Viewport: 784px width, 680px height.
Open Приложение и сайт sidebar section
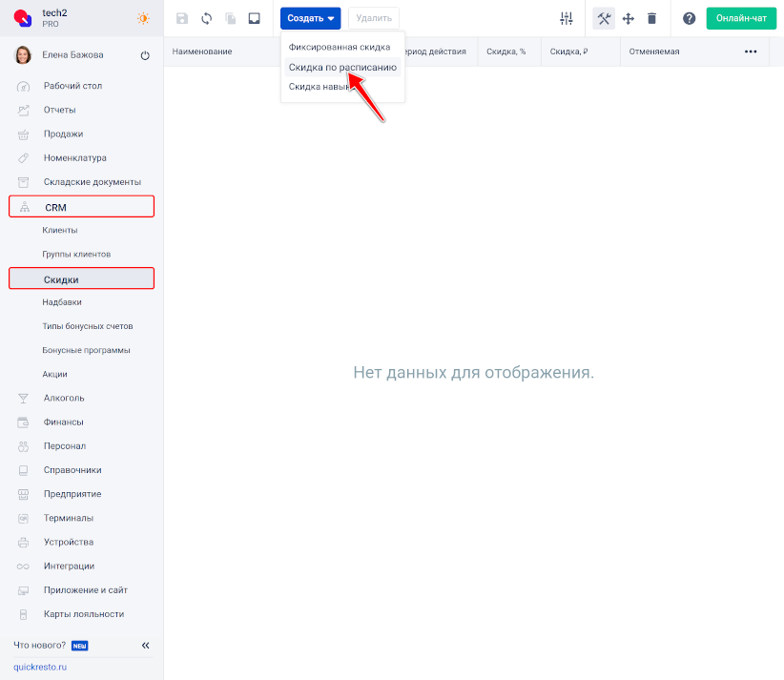[86, 590]
